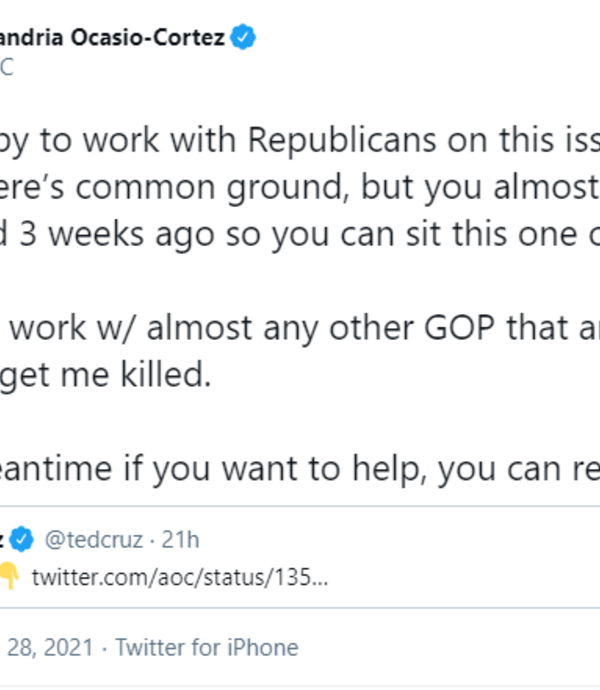
Task: Click the tweet date ending in 28, 2021
Action: [50, 647]
